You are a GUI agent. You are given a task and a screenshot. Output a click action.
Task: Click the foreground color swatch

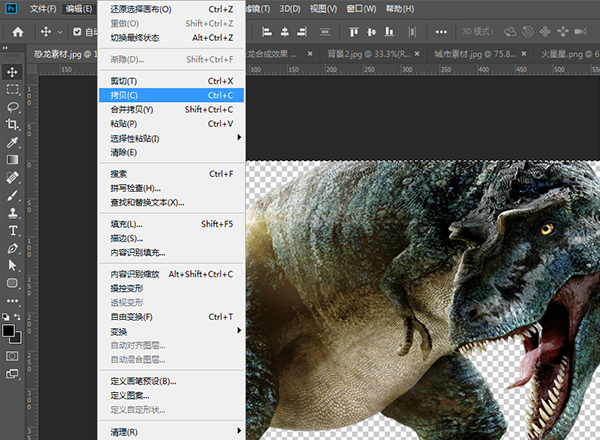pyautogui.click(x=9, y=330)
